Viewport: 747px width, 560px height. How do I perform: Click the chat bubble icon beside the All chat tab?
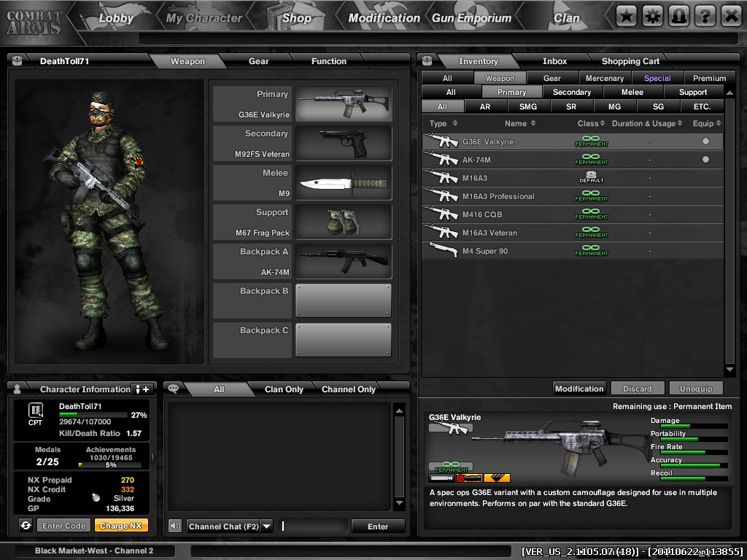(x=174, y=389)
